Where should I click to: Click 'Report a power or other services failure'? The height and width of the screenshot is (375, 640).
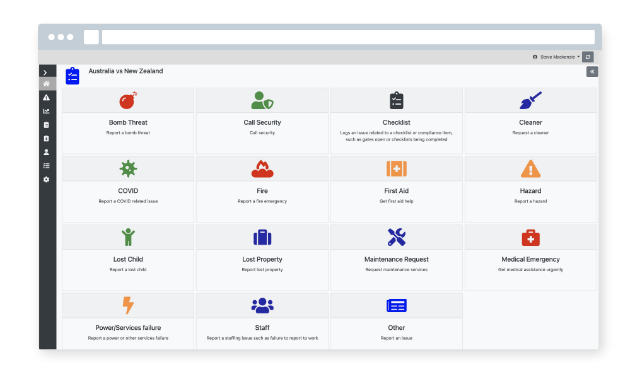(128, 338)
